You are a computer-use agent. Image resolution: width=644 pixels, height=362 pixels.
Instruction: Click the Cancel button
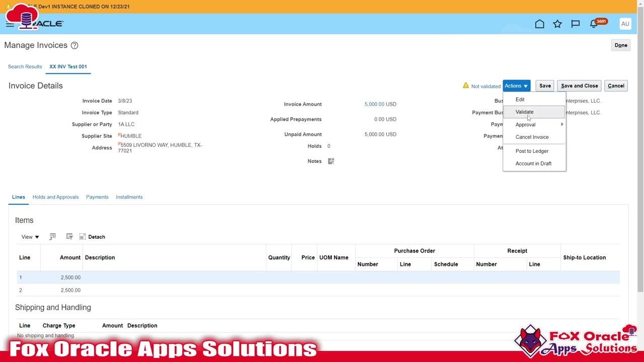coord(616,85)
